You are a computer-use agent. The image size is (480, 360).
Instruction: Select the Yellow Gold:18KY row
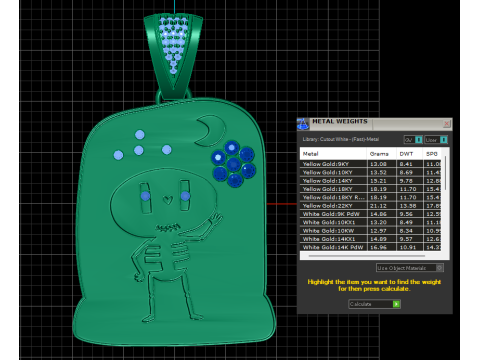click(370, 189)
